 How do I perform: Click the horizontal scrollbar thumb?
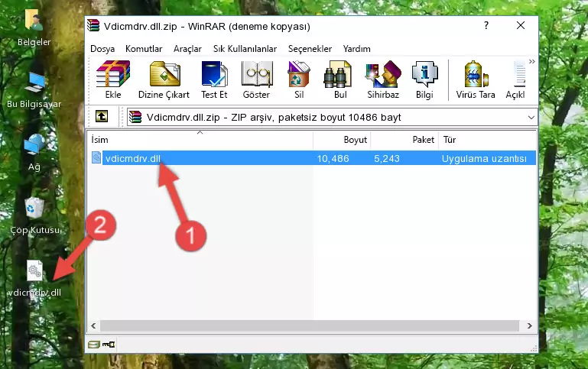pyautogui.click(x=310, y=326)
